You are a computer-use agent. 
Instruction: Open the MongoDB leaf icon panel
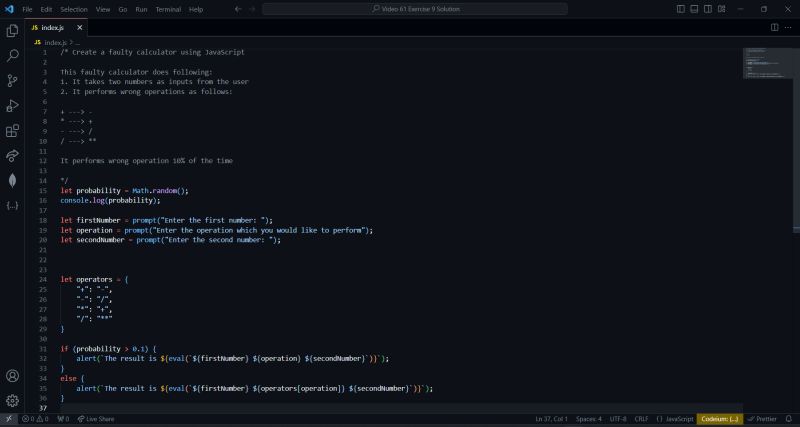tap(12, 180)
